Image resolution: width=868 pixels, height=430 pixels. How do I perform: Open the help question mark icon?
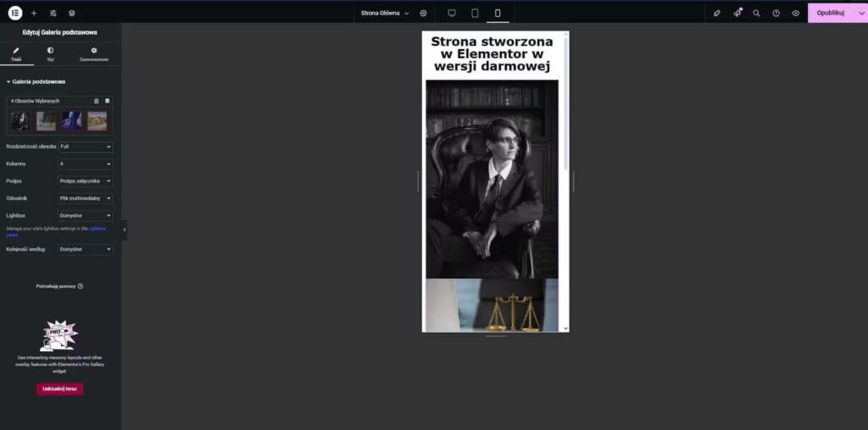[x=776, y=13]
